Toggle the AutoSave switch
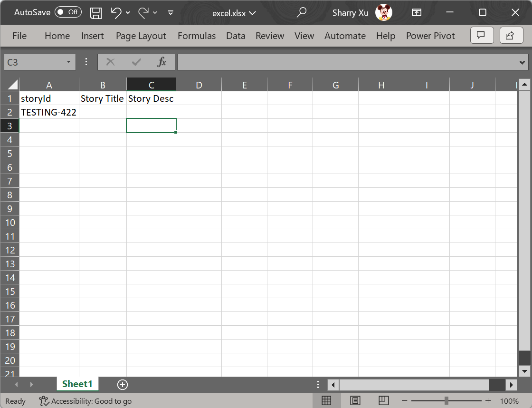This screenshot has width=532, height=408. coord(68,12)
